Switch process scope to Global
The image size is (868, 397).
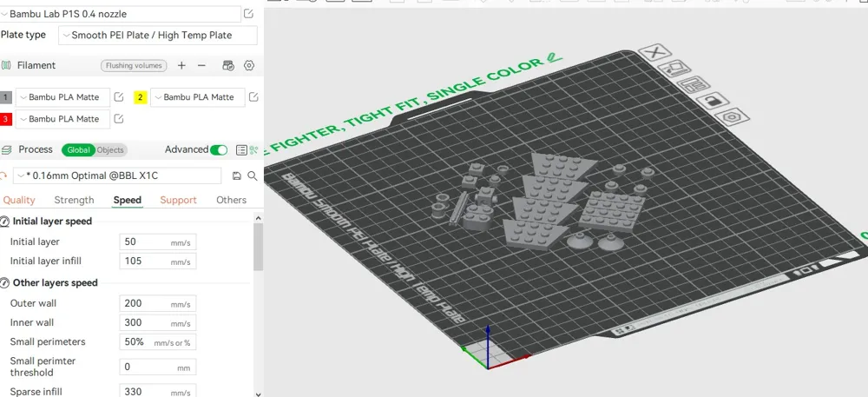click(x=79, y=150)
